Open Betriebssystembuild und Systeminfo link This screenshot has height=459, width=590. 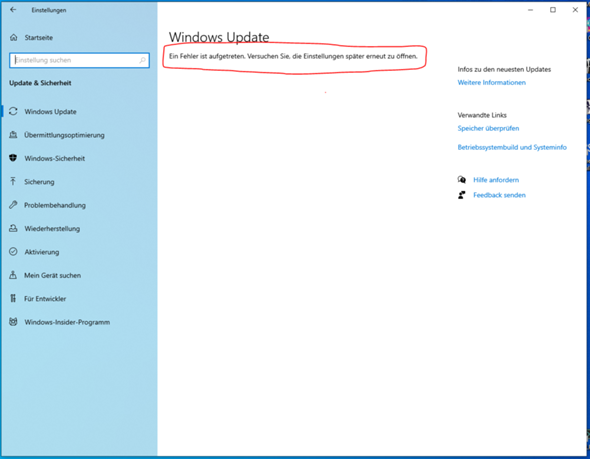coord(512,147)
